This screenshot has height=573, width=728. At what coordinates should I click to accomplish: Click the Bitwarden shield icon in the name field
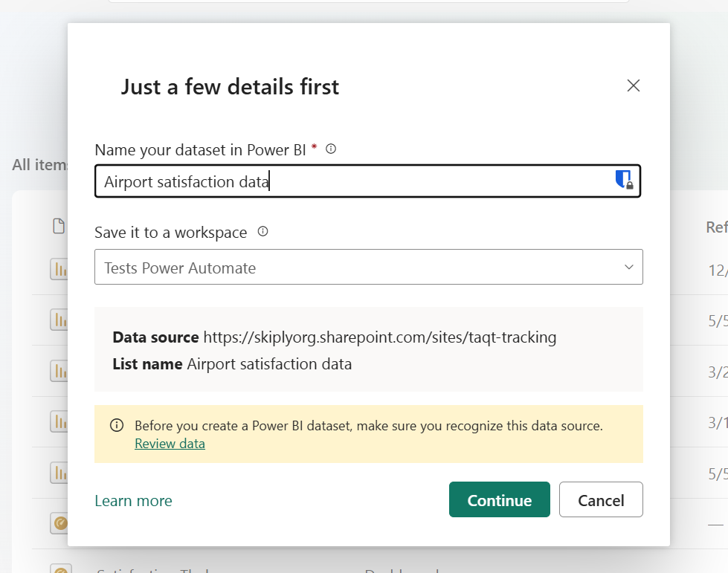click(x=625, y=181)
